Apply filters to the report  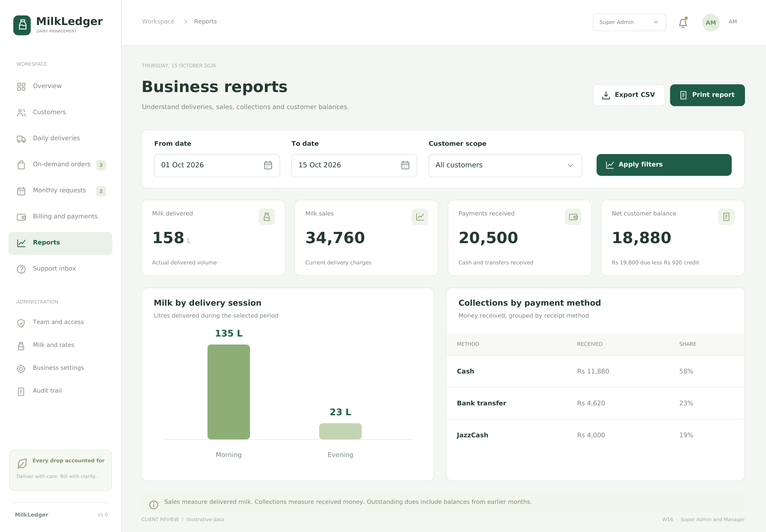(x=664, y=165)
